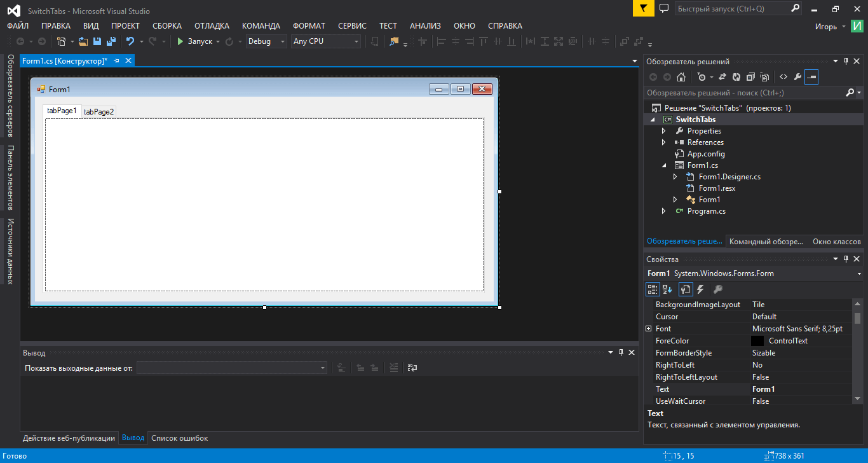Expand the Form1.Designer.cs node

pos(675,177)
